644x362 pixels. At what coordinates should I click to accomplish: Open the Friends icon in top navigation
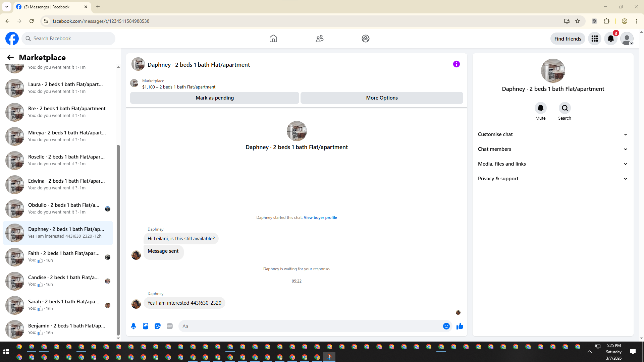[320, 39]
